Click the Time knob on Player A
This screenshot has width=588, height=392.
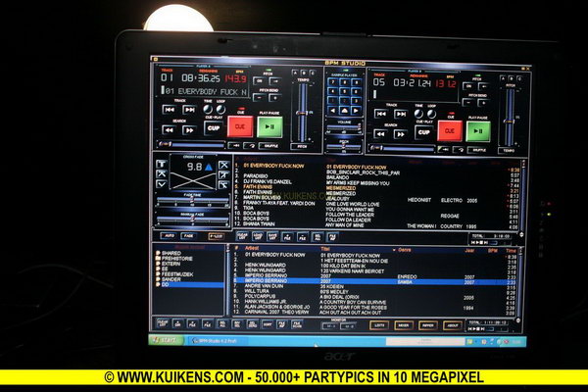tap(208, 110)
